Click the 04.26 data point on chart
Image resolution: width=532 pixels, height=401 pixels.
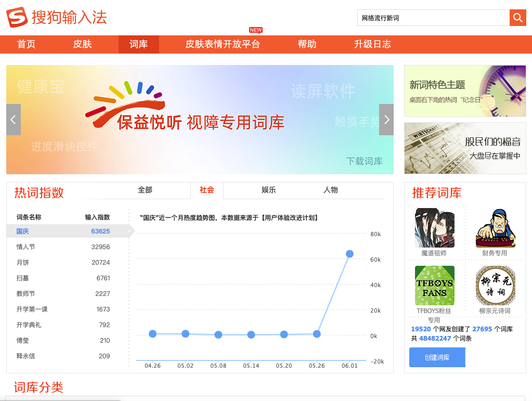pos(153,334)
